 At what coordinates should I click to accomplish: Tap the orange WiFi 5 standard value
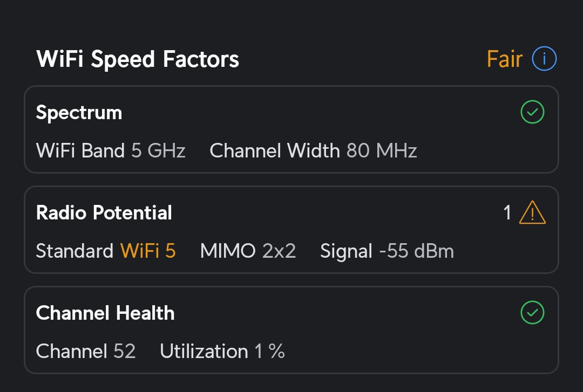[148, 251]
